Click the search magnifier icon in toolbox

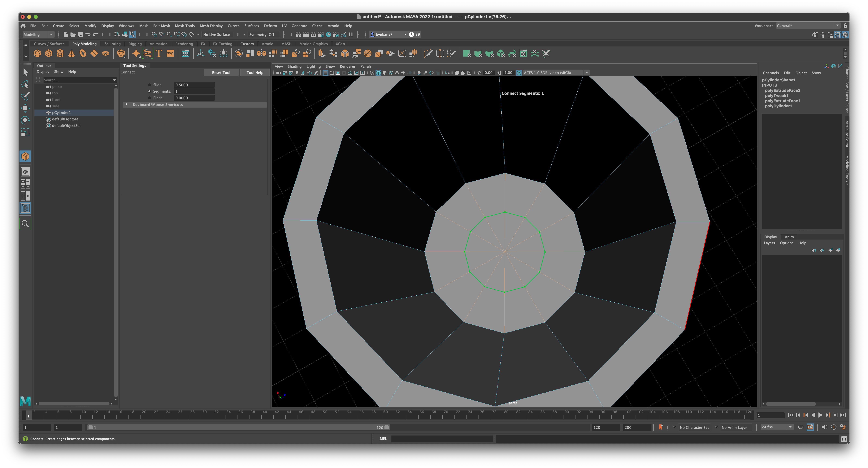[x=25, y=224]
